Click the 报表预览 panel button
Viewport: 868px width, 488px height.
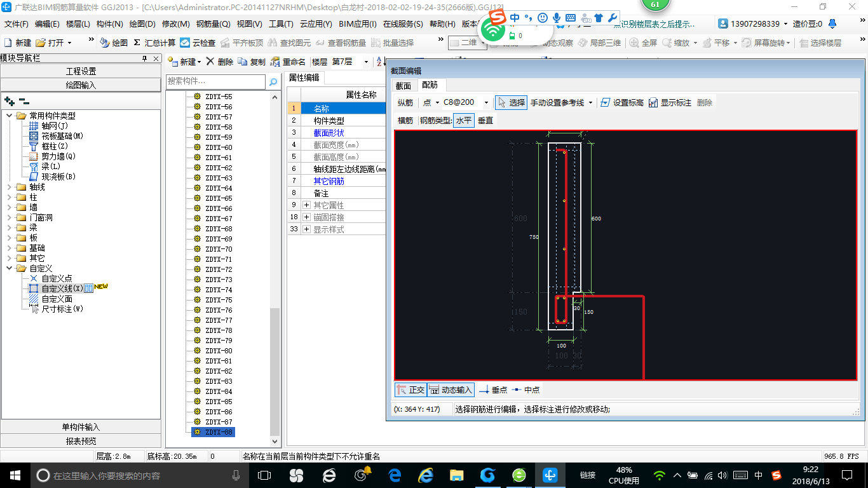coord(81,440)
